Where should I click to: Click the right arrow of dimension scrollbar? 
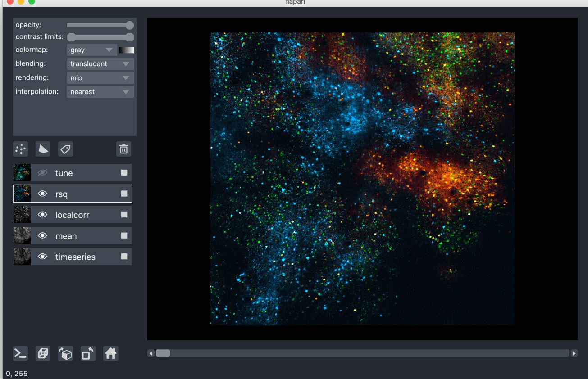point(574,353)
